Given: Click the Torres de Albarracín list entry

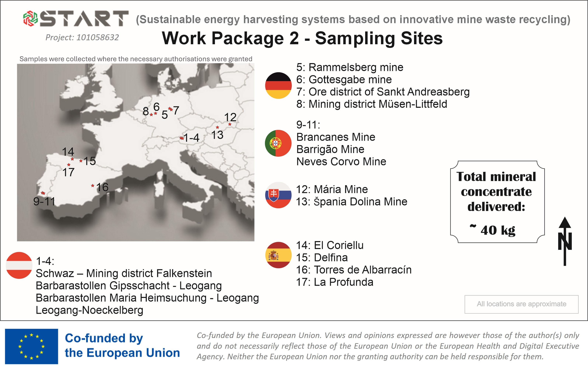Looking at the screenshot, I should (x=354, y=270).
